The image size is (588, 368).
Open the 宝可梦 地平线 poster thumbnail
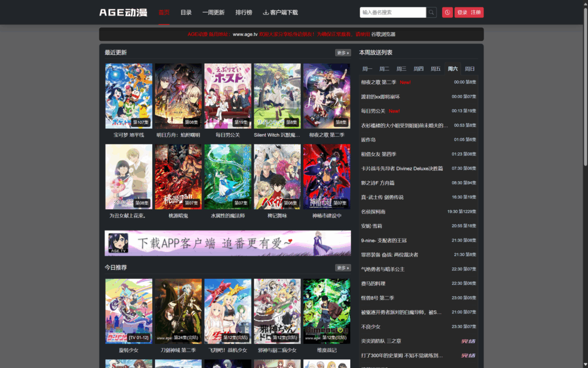pyautogui.click(x=129, y=96)
